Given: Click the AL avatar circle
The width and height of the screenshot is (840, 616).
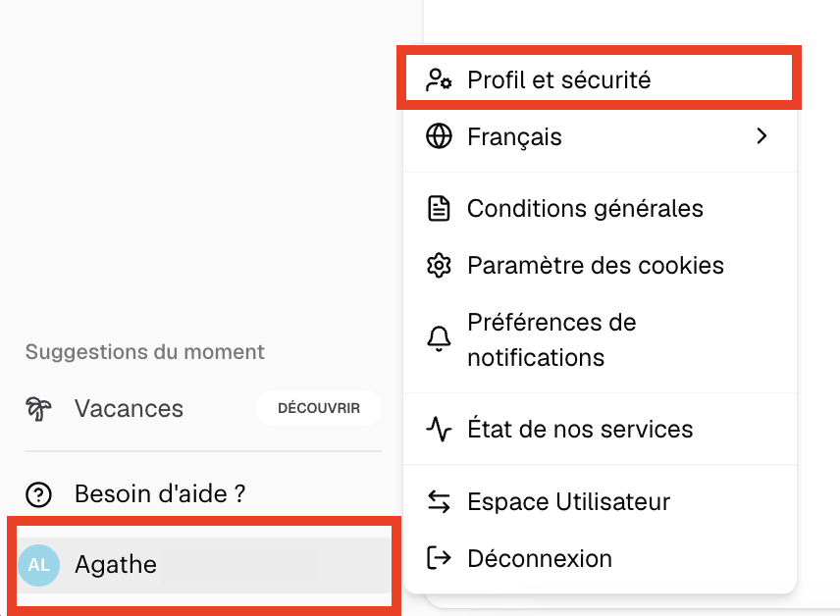Looking at the screenshot, I should [39, 565].
